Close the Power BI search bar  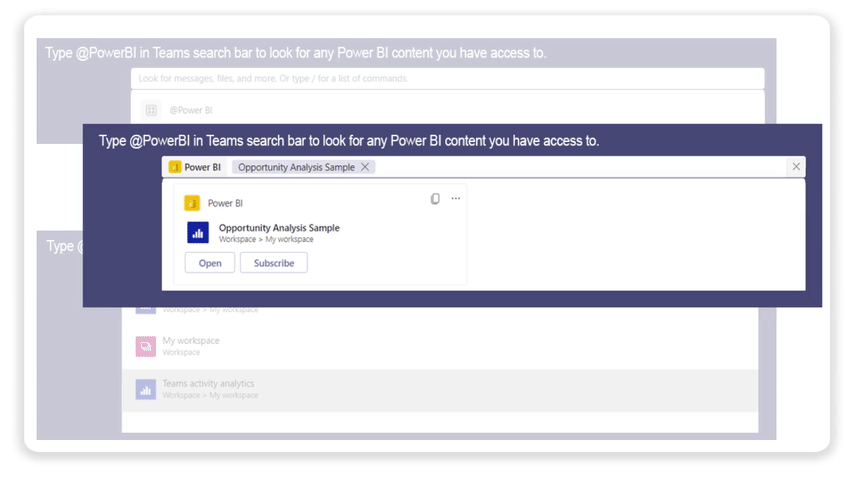tap(796, 167)
